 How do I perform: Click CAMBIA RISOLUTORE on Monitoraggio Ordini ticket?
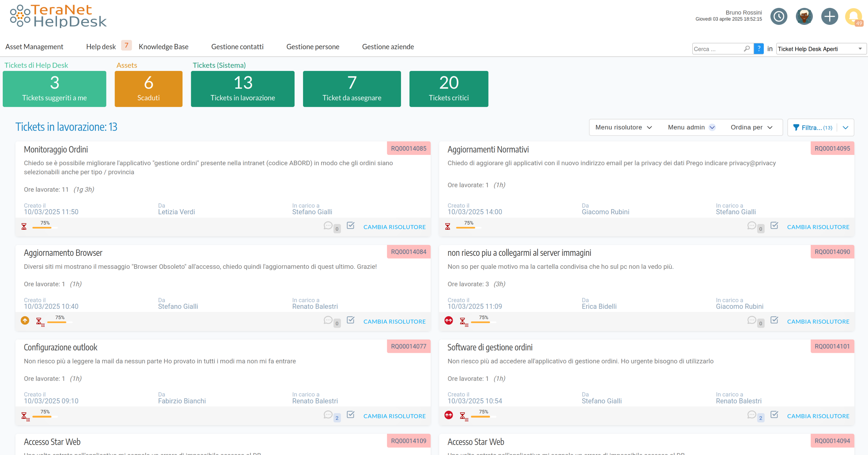(394, 227)
